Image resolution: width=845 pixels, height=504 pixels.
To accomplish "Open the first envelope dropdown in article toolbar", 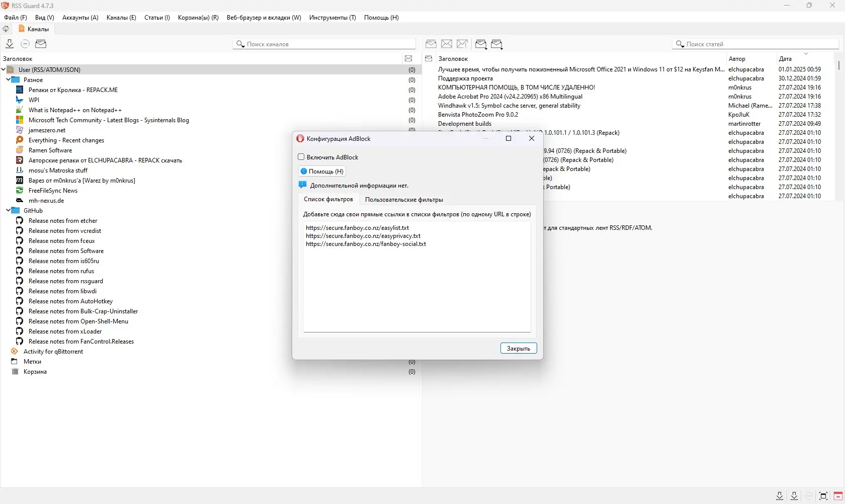I will 481,44.
